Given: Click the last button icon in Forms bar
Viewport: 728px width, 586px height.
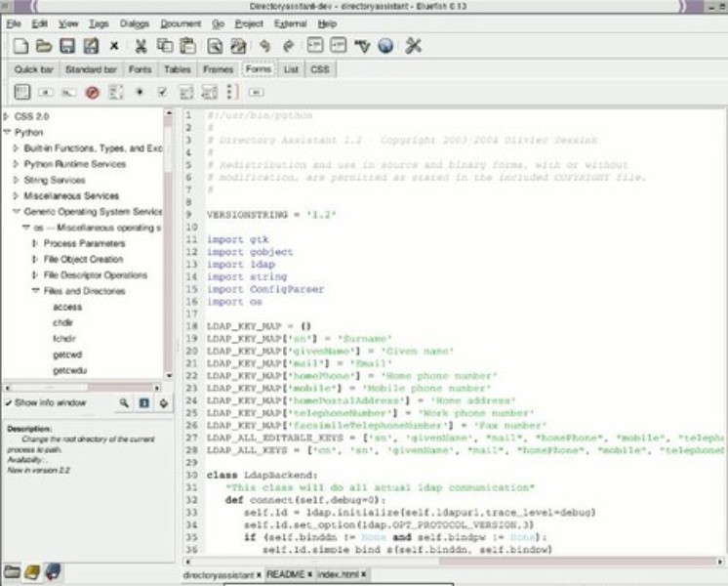Looking at the screenshot, I should (x=256, y=93).
